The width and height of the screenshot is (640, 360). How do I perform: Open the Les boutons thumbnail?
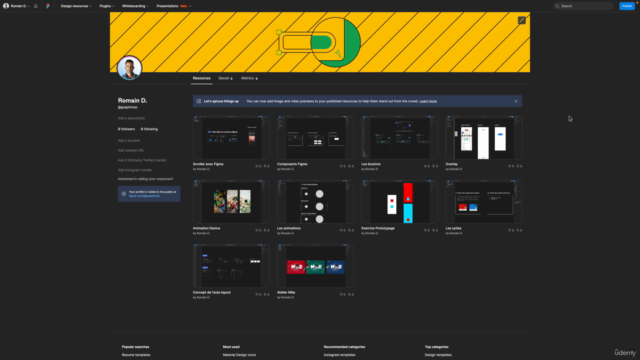399,138
